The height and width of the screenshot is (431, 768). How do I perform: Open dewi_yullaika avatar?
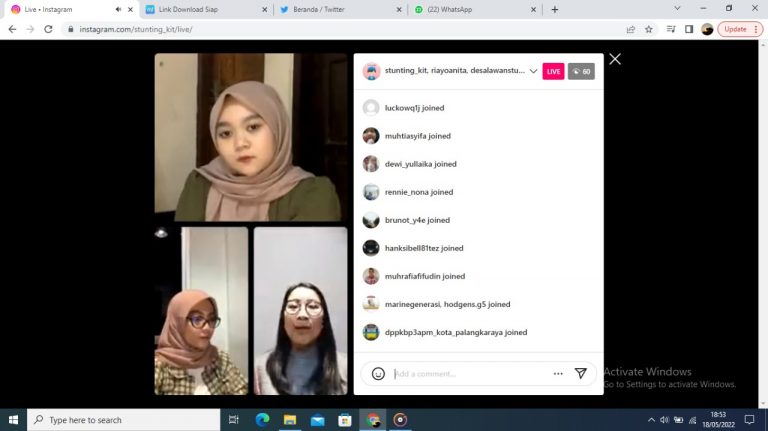[371, 164]
